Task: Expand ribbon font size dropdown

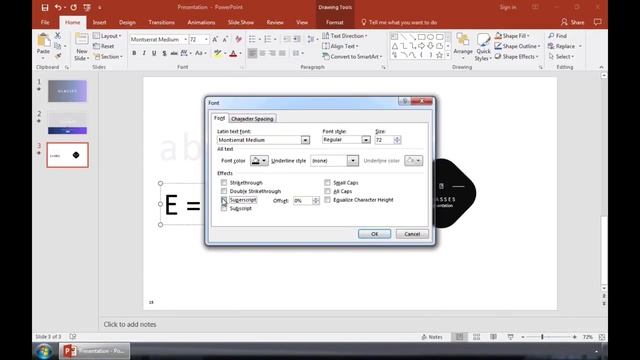Action: 206,39
